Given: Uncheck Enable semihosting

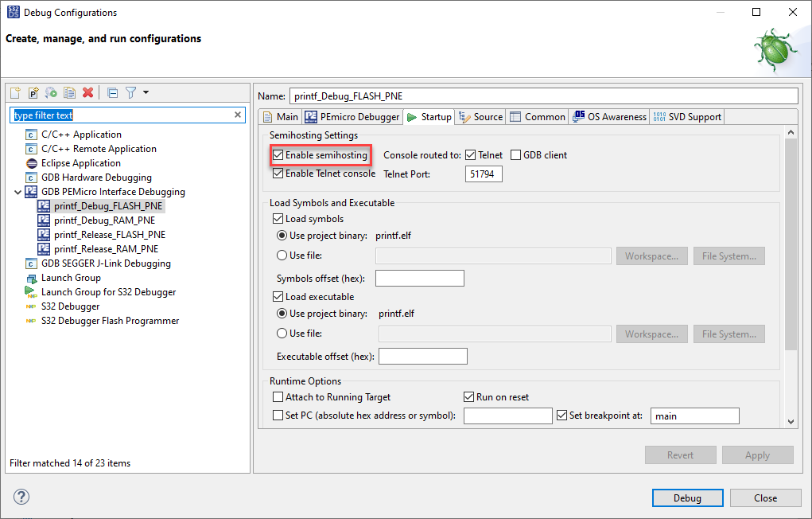Looking at the screenshot, I should (x=276, y=154).
